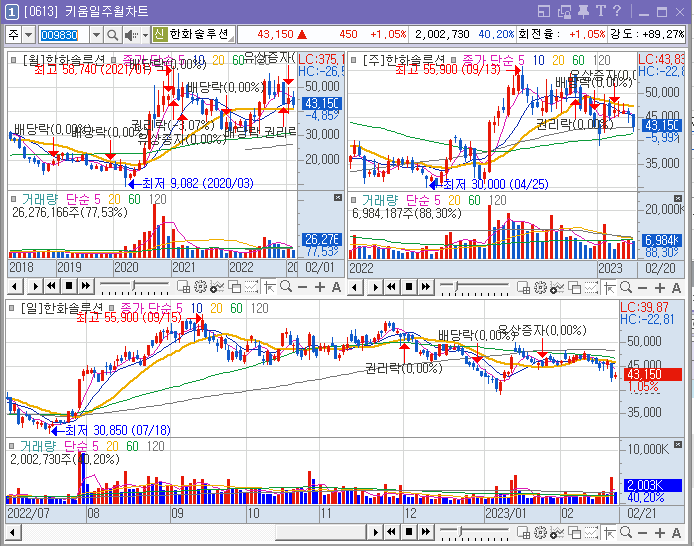
Task: Click magnifier zoom icon in monthly chart toolbar
Action: (286, 287)
